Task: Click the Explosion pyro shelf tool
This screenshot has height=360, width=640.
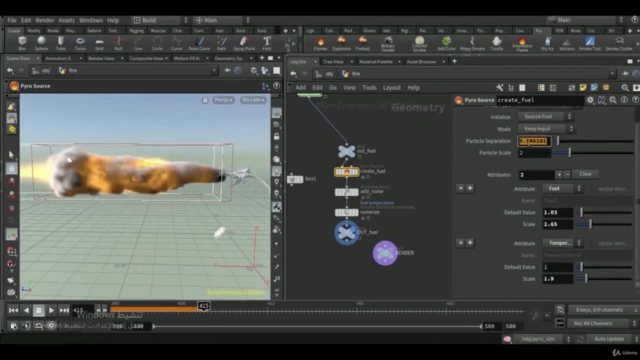Action: [341, 43]
